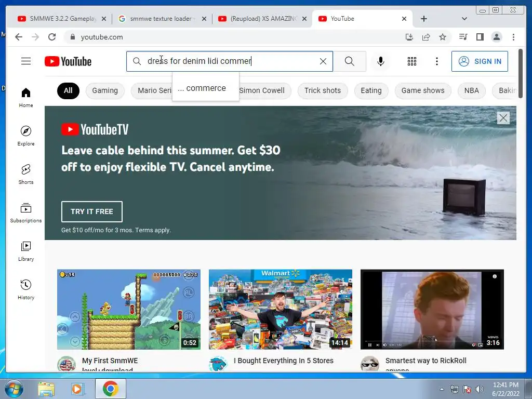Viewport: 532px width, 399px height.
Task: Go back in Chrome
Action: (19, 37)
